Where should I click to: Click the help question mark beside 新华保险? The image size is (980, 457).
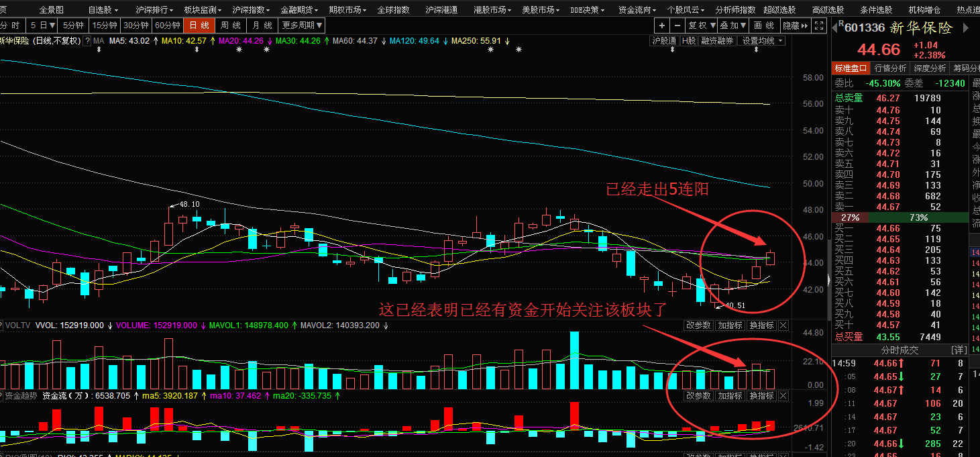tap(87, 41)
